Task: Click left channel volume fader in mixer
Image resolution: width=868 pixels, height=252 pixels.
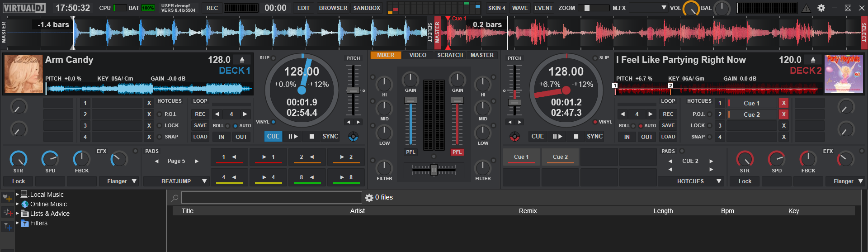Action: (410, 100)
